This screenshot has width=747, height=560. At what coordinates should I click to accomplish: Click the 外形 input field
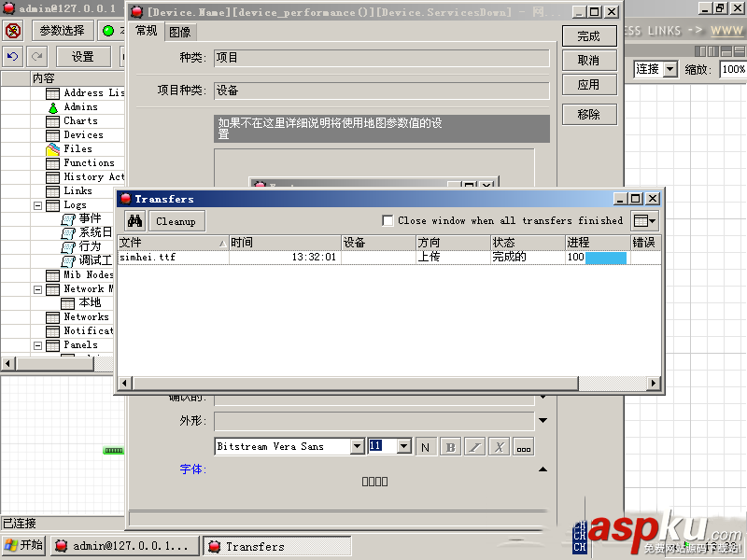[x=374, y=421]
